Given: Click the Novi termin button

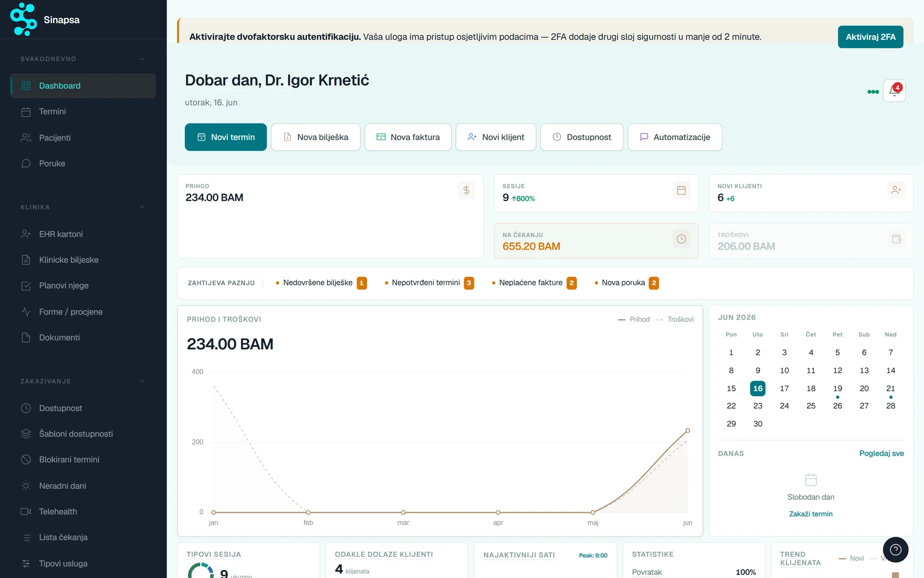Looking at the screenshot, I should point(226,137).
